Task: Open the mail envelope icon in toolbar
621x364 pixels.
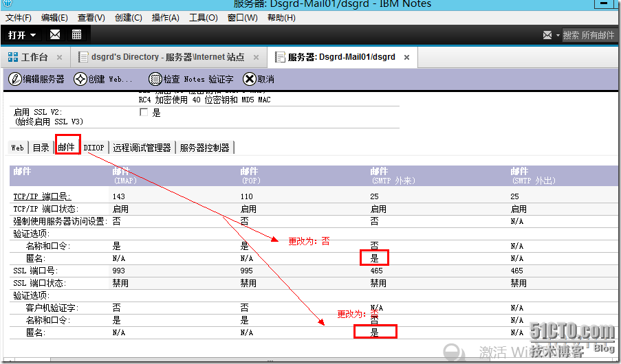Action: pos(54,35)
